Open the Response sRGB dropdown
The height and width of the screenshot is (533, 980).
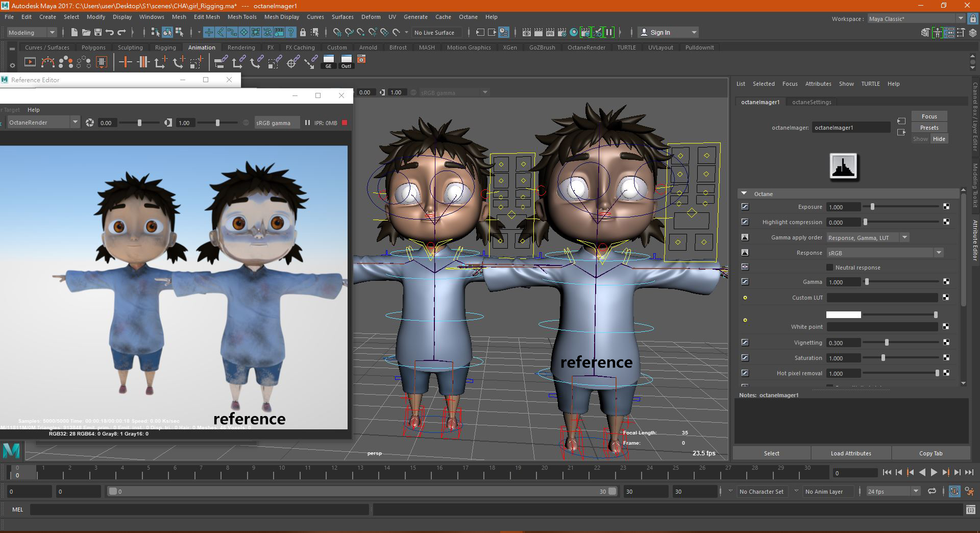(938, 253)
